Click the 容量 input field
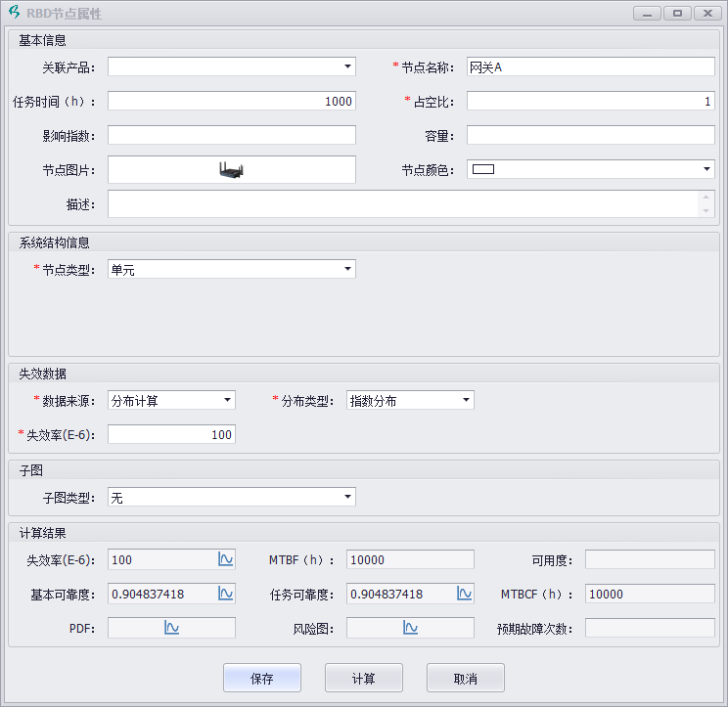 coord(591,135)
